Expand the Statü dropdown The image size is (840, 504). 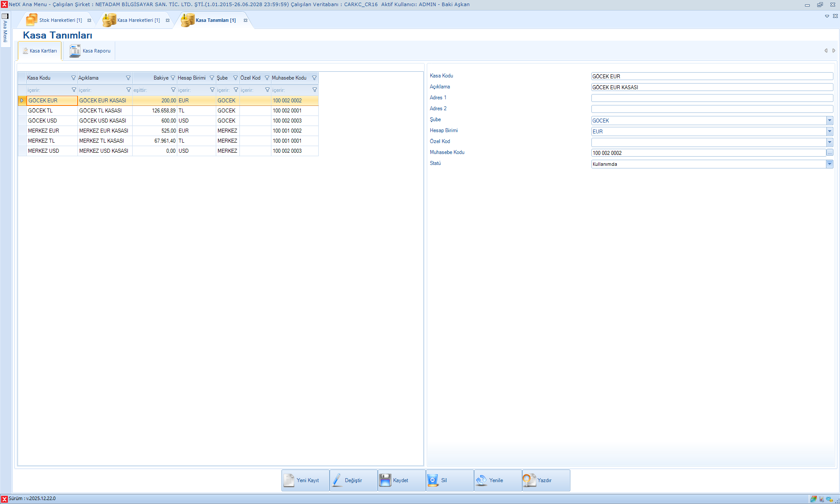click(x=829, y=164)
